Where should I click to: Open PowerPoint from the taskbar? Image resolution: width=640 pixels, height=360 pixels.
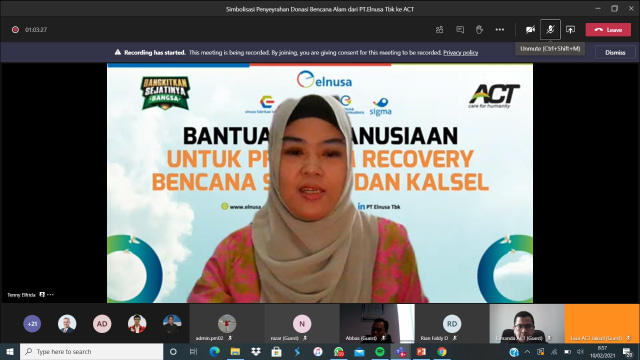click(421, 351)
